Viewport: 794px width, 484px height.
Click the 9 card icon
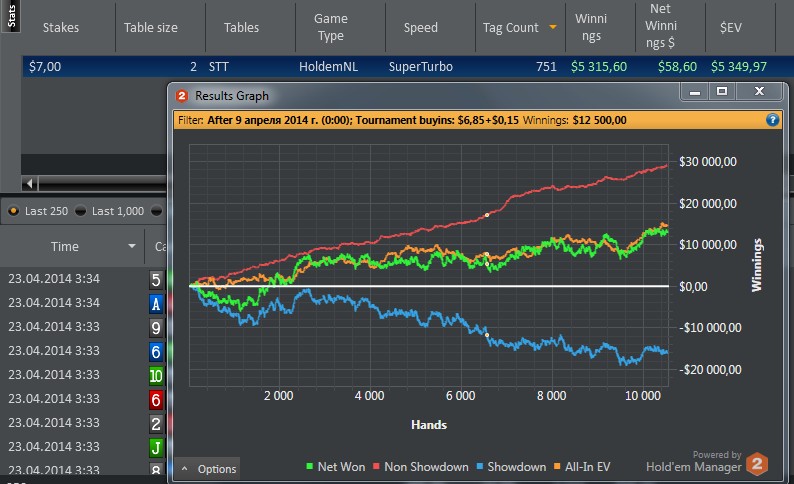click(156, 328)
